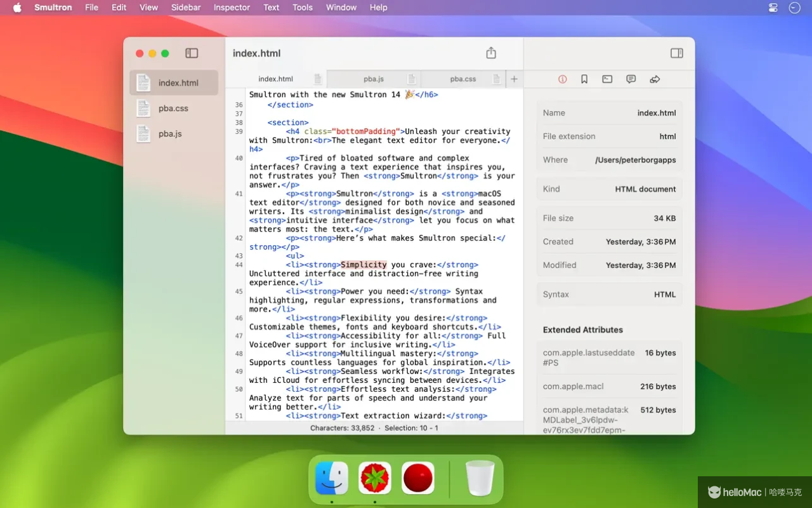Open the File menu
This screenshot has width=812, height=508.
coord(92,8)
